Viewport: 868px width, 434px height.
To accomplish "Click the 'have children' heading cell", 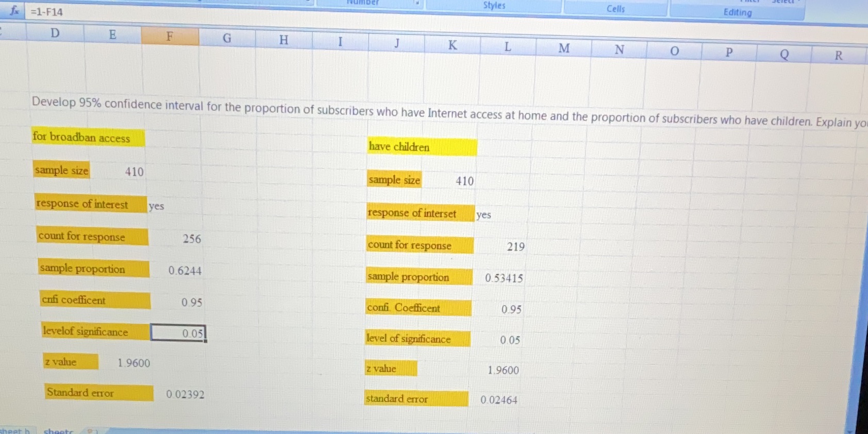I will [x=422, y=147].
